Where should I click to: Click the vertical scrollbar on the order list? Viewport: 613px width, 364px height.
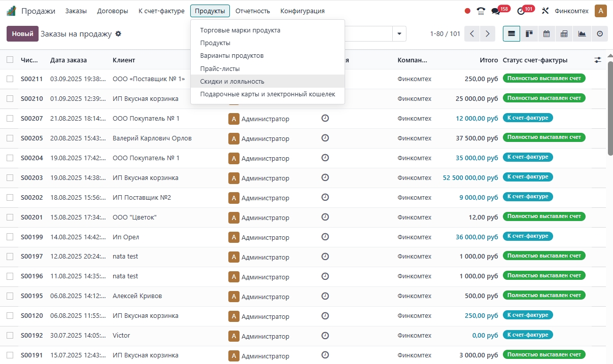click(609, 112)
